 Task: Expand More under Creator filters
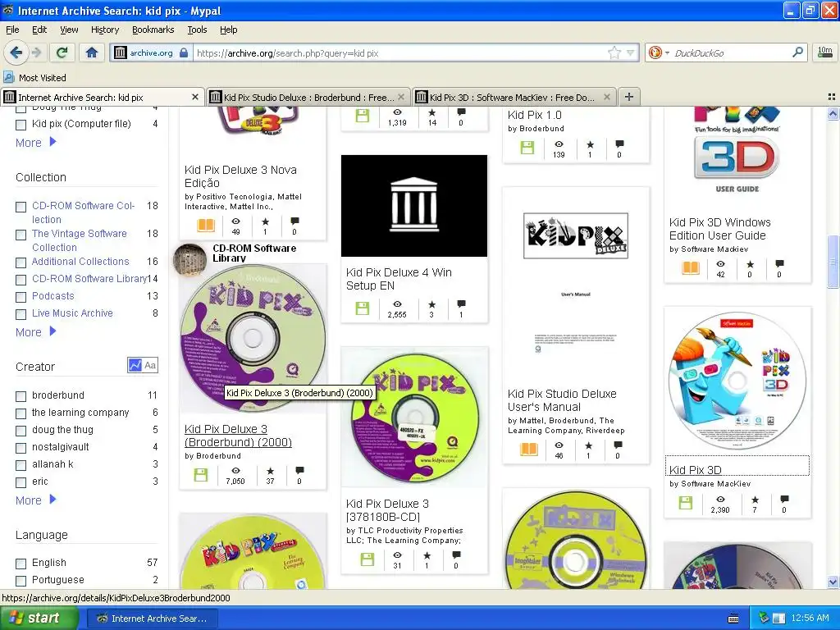point(36,500)
